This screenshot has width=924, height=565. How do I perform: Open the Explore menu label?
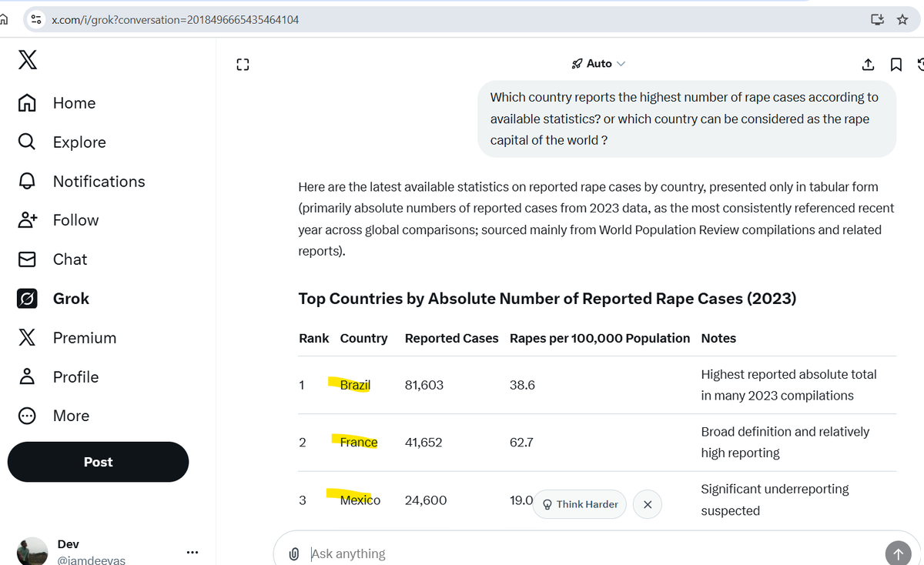79,142
